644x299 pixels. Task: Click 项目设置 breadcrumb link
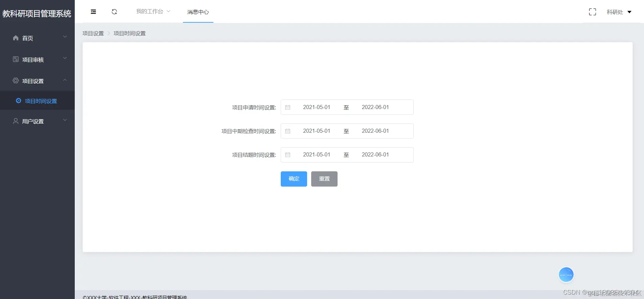point(93,33)
